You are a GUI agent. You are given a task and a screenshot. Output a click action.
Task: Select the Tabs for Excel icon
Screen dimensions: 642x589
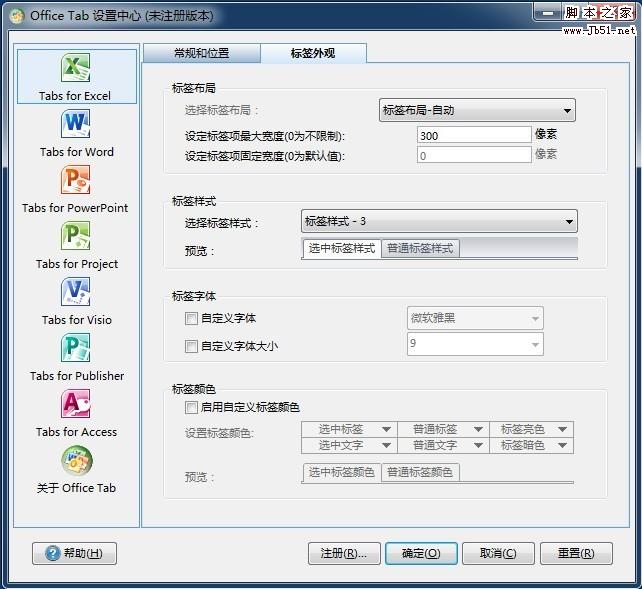[x=76, y=68]
